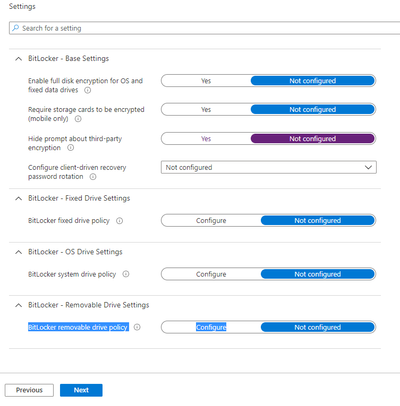This screenshot has width=400, height=406.
Task: Click the Next button
Action: (81, 390)
